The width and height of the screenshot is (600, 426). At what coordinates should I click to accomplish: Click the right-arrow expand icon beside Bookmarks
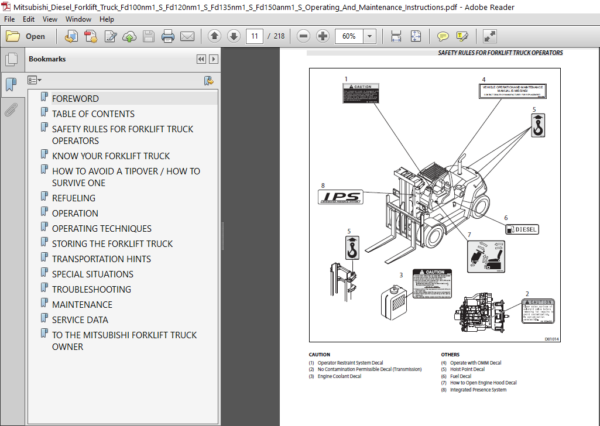tap(214, 59)
